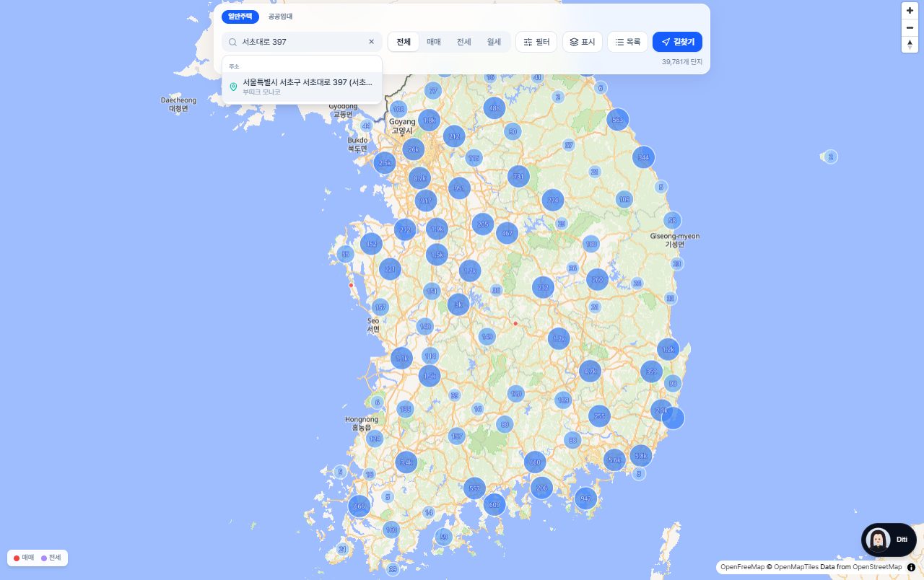Open the 표시 layers display menu

click(x=583, y=42)
